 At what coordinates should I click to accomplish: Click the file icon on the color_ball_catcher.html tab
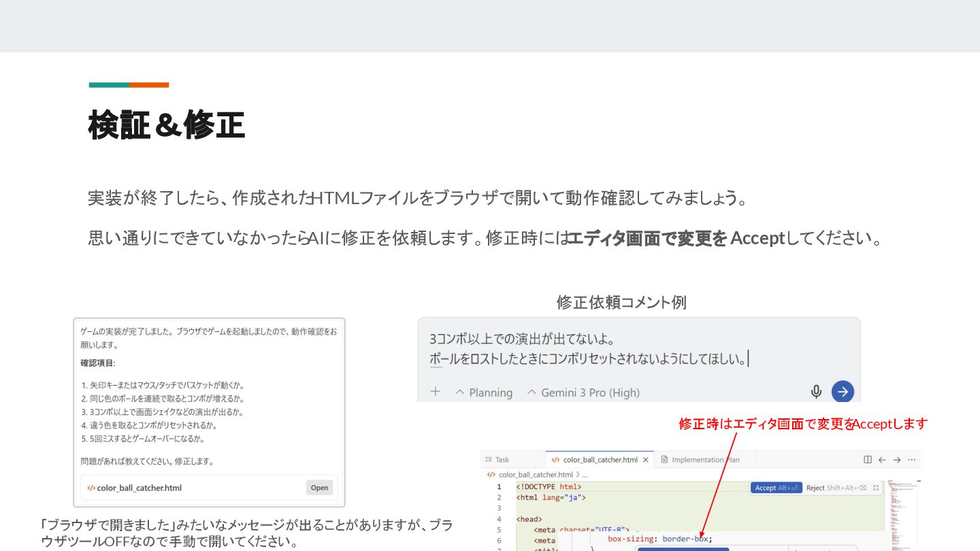click(x=555, y=460)
